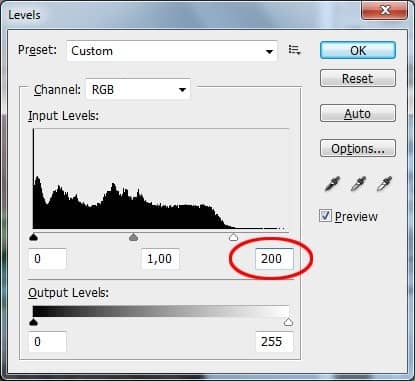Close the Levels dialog window
This screenshot has width=415, height=381.
coord(384,10)
